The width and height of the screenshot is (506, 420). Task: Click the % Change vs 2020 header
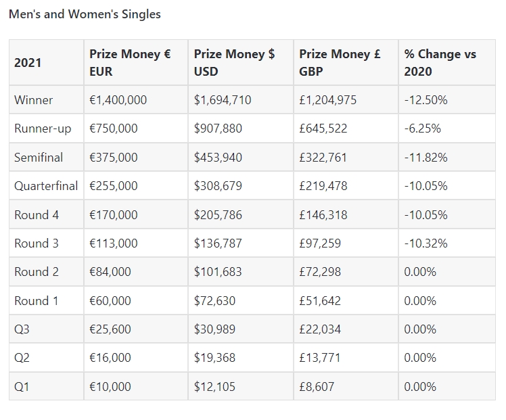point(440,63)
